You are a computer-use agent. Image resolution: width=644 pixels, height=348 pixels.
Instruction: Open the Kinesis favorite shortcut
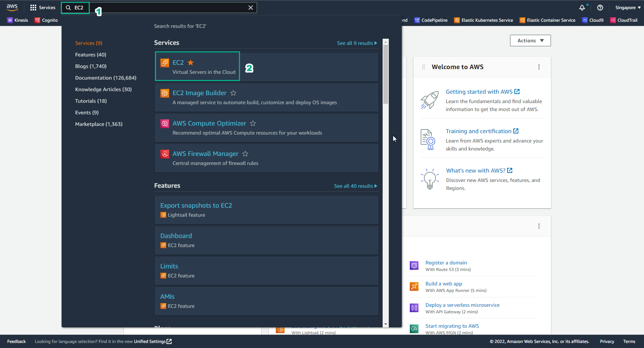pos(17,20)
